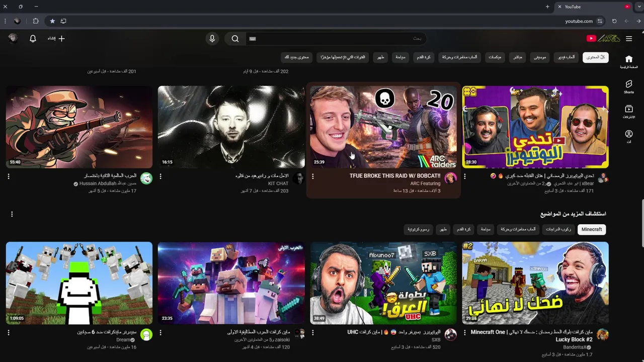The image size is (644, 362).
Task: Click the search magnifier button
Action: [x=235, y=39]
